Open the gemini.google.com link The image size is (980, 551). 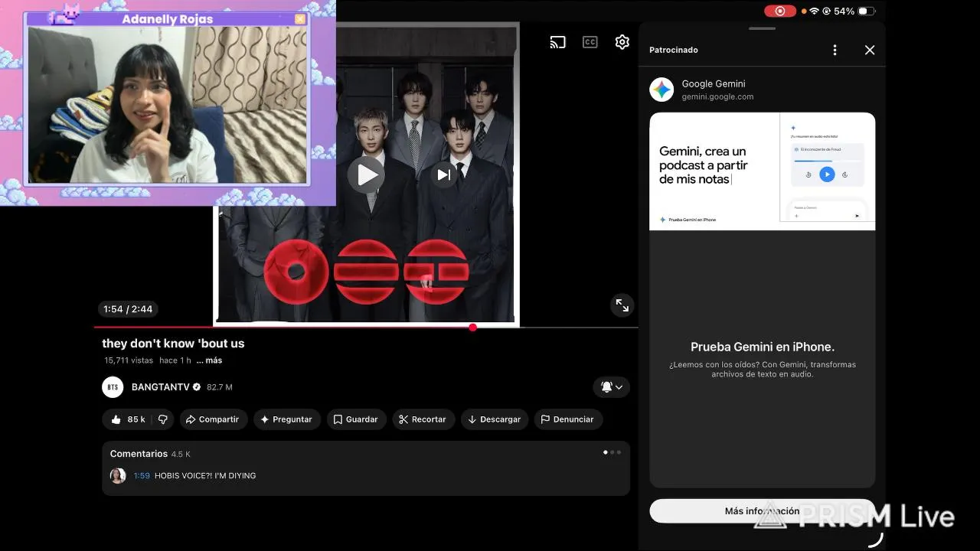(x=717, y=96)
